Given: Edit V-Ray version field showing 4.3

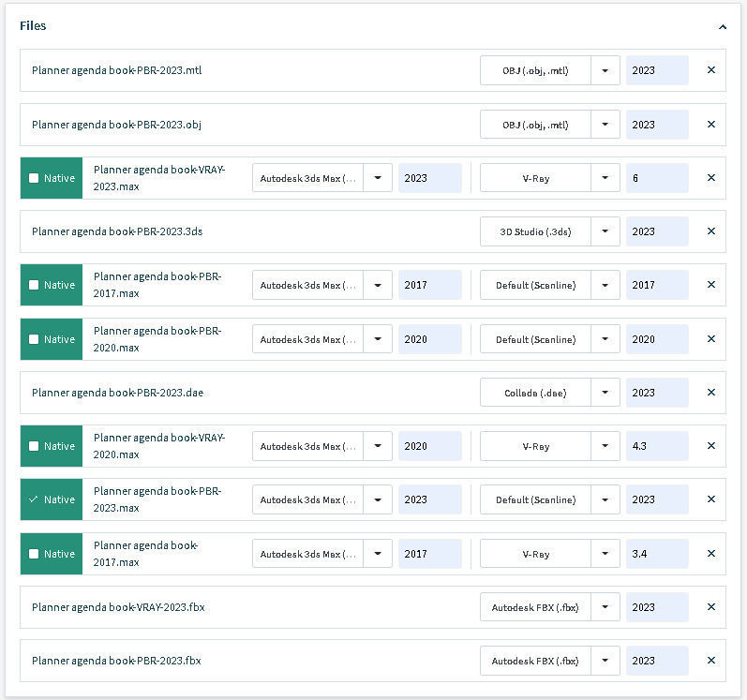Looking at the screenshot, I should [657, 446].
